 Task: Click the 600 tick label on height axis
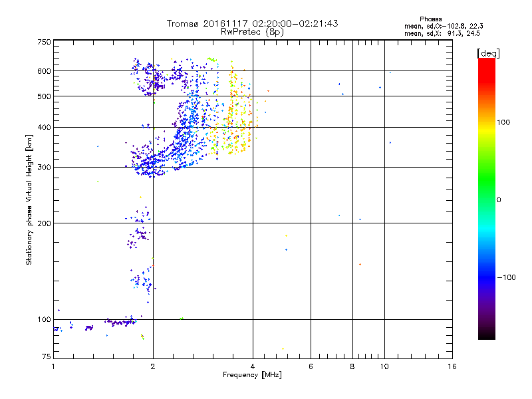pyautogui.click(x=44, y=71)
